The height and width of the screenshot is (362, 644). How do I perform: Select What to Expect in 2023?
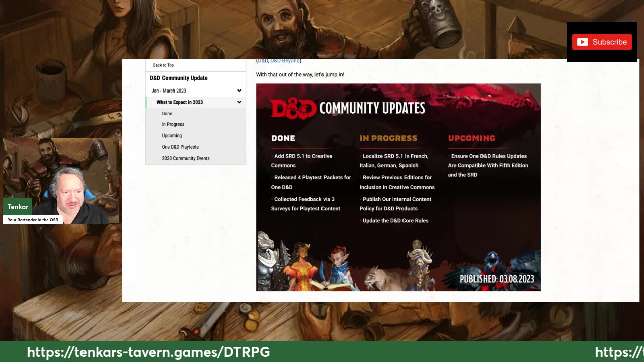point(180,102)
